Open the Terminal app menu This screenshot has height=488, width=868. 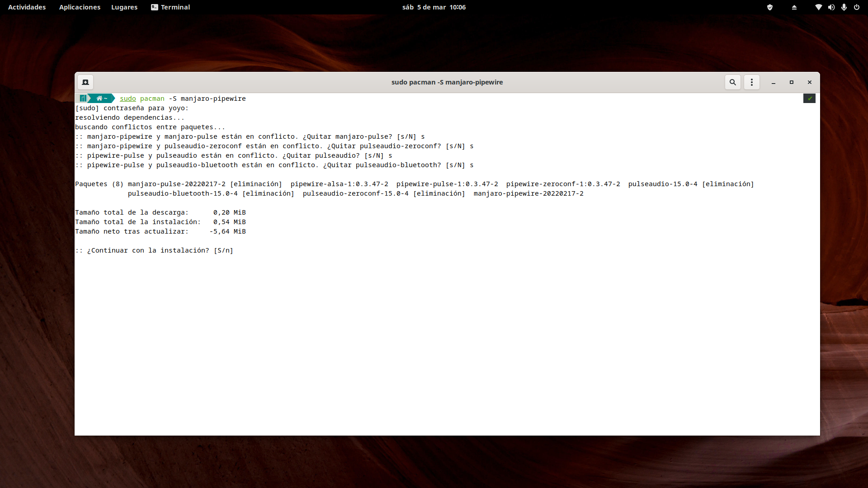170,7
